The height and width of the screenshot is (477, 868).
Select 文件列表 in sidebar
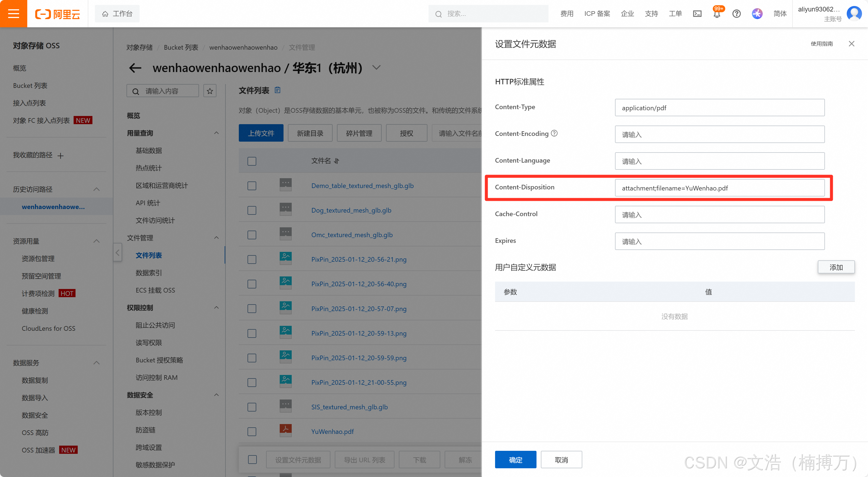coord(149,255)
